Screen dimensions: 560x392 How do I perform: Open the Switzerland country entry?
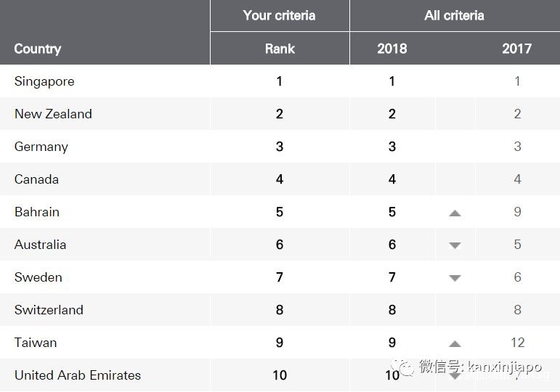(x=49, y=310)
